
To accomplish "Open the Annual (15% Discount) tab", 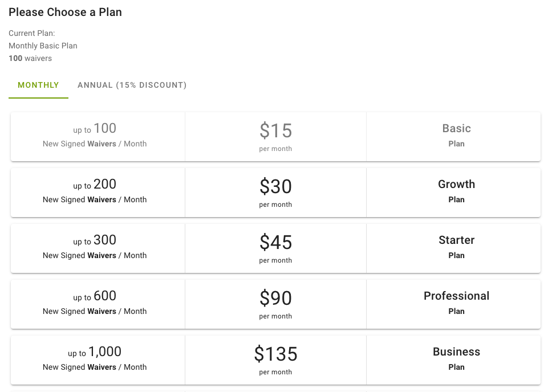I will 132,85.
